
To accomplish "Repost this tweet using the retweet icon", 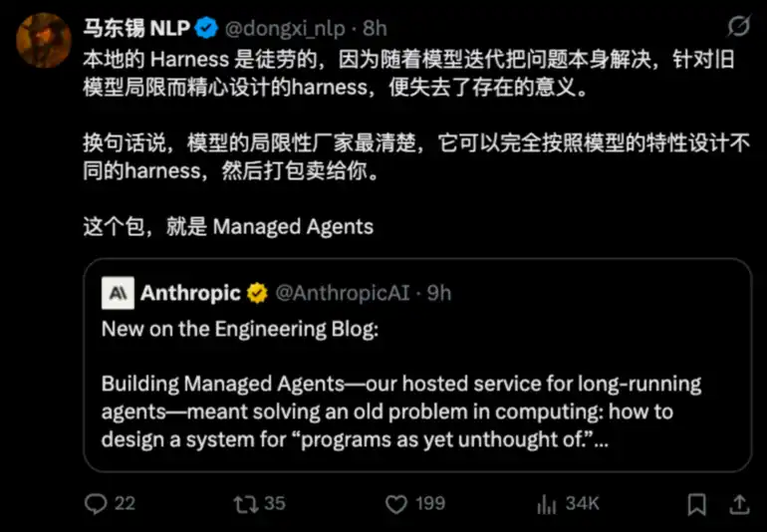I will pos(244,503).
